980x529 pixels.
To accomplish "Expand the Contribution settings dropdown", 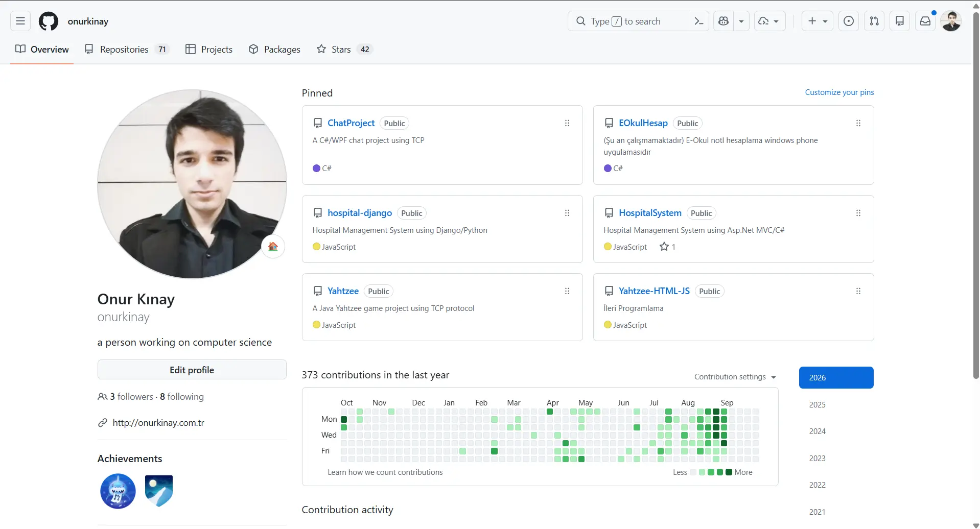I will click(x=735, y=377).
